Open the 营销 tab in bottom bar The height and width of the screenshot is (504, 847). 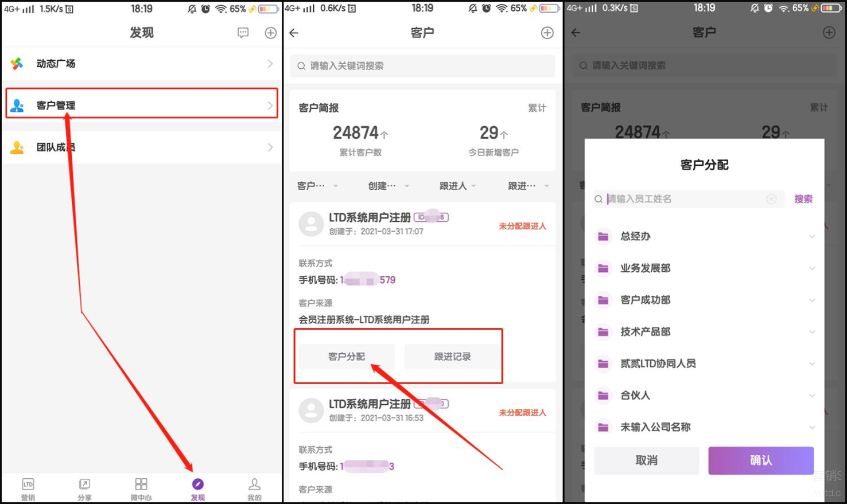[28, 489]
